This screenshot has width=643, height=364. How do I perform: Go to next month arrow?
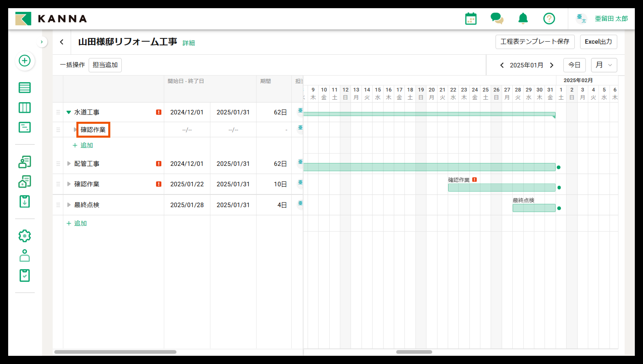552,65
